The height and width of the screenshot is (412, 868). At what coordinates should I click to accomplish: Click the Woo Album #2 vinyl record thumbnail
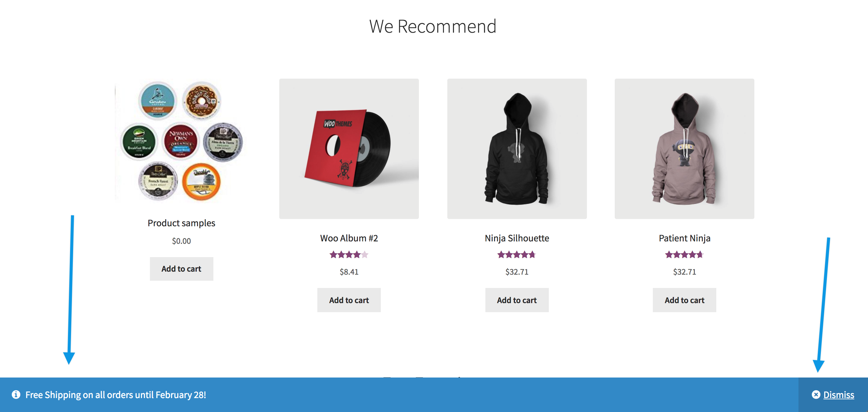349,148
